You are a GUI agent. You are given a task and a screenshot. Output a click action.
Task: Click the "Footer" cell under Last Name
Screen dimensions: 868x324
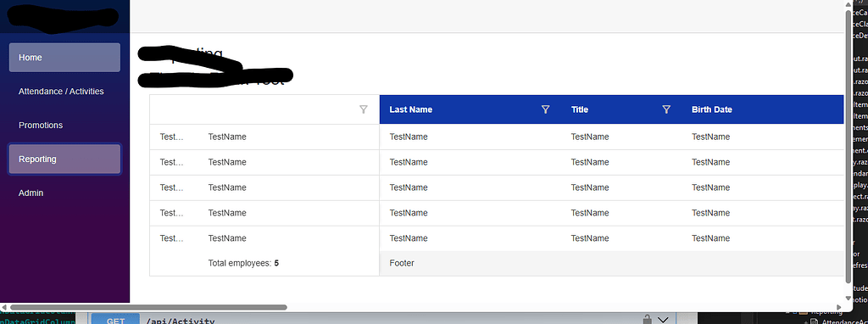(402, 263)
